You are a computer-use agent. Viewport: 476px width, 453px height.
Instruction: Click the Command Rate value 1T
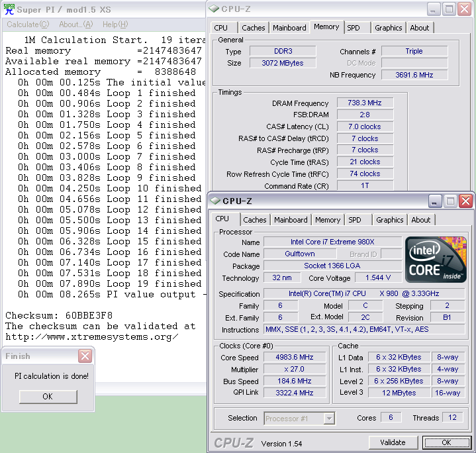365,185
